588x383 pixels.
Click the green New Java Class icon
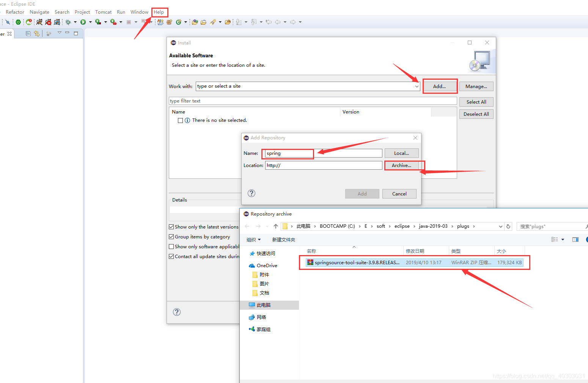click(178, 22)
